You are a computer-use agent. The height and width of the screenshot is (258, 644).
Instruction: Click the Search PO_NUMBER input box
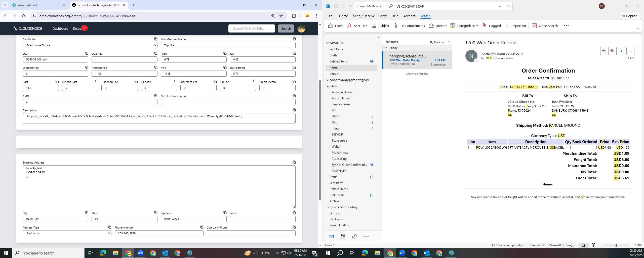point(251,28)
